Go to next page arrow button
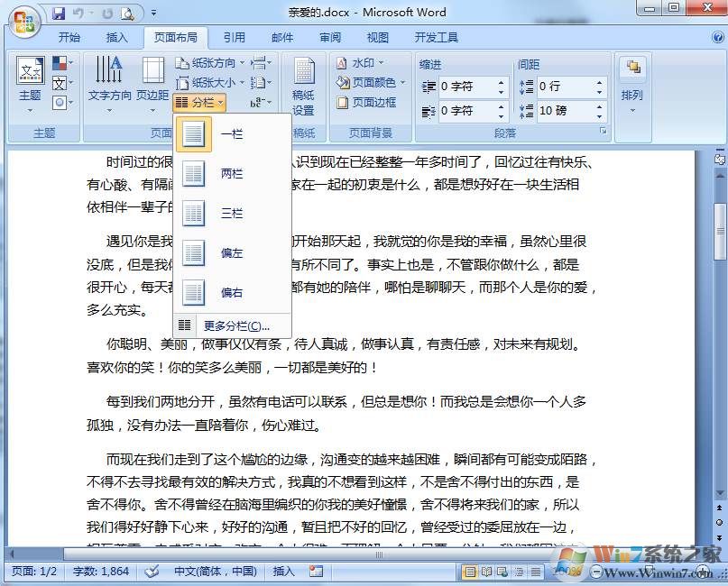 pos(719,537)
